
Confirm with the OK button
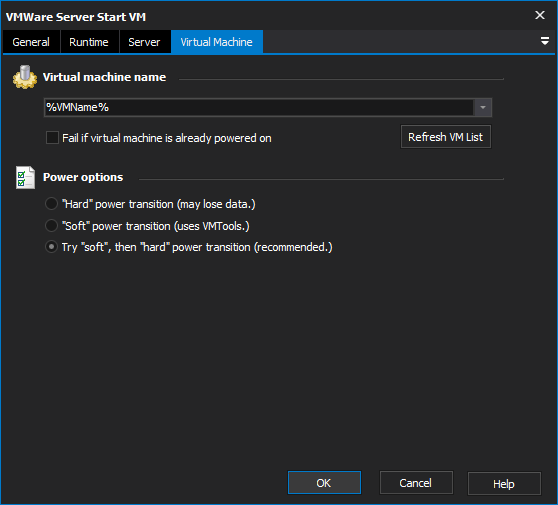click(x=324, y=483)
